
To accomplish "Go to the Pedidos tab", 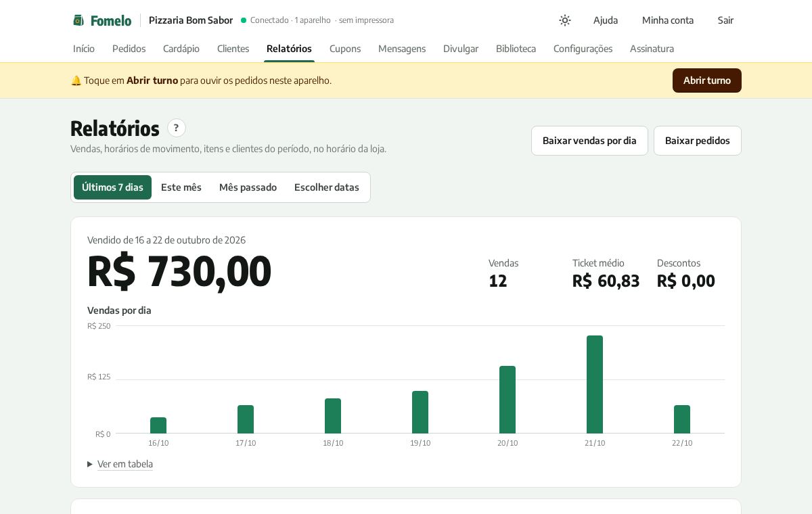I will 129,49.
